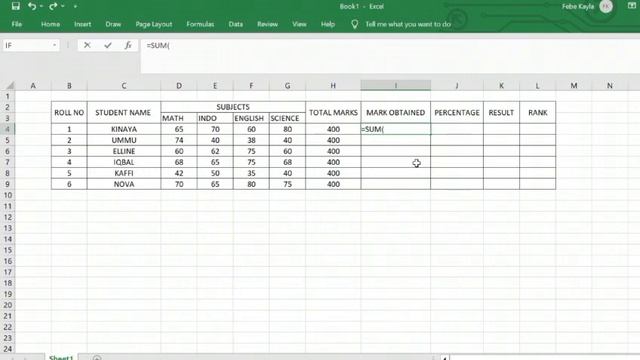Click cell I4 containing =SUM(
This screenshot has width=640, height=360.
[x=396, y=129]
